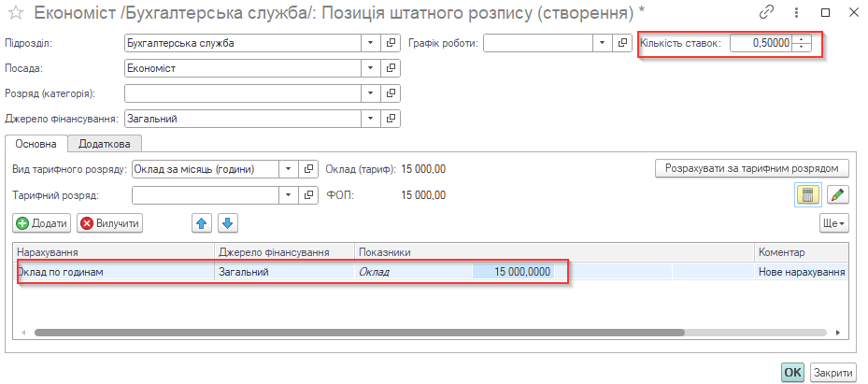This screenshot has width=868, height=384.
Task: Click the 15 000,0000 value cell
Action: point(513,272)
